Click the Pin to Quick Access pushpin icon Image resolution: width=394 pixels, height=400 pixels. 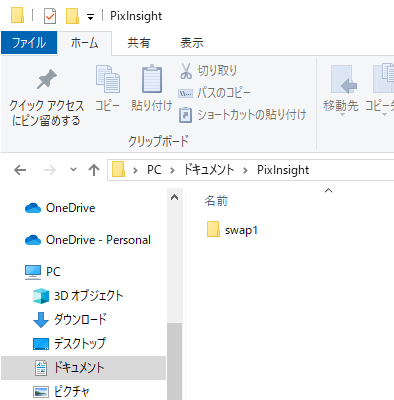click(47, 79)
